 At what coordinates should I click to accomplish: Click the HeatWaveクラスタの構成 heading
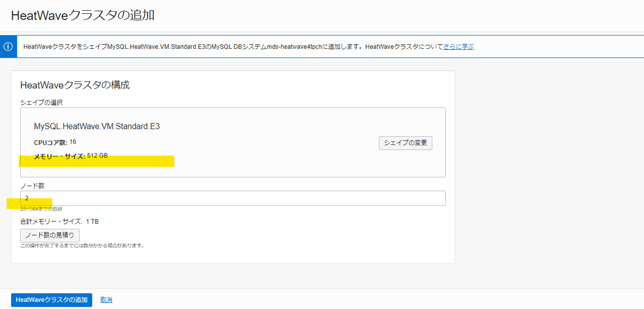click(x=75, y=85)
